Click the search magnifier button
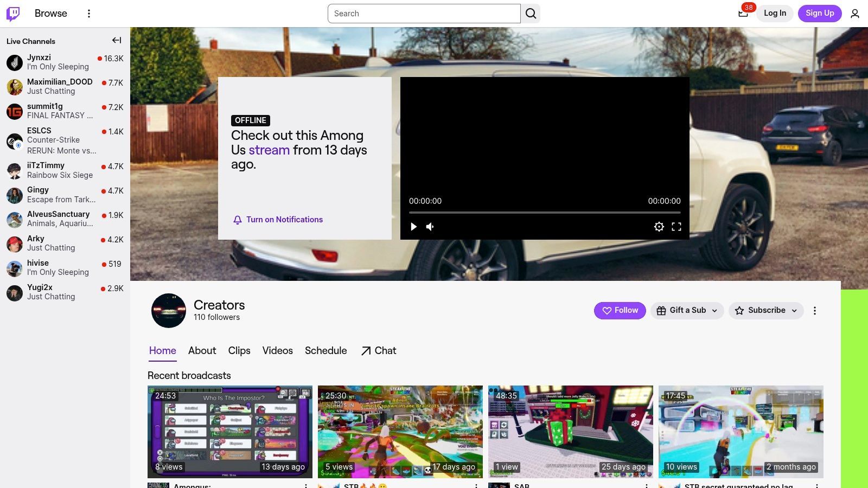This screenshot has width=868, height=488. coord(531,14)
